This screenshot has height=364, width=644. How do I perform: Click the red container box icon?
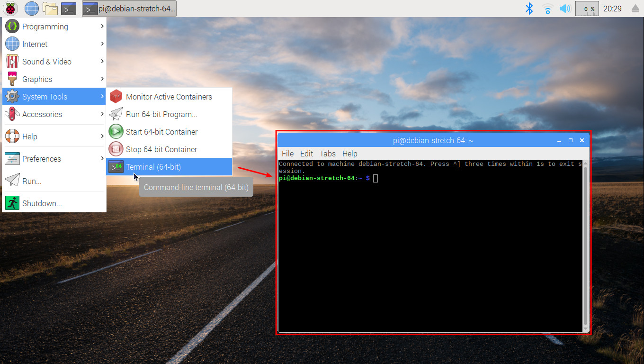coord(116,97)
